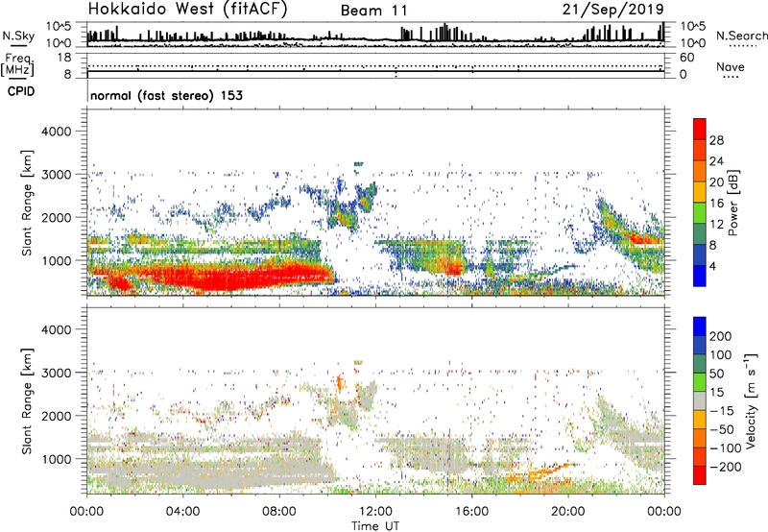
Task: Click the 'Slant Range [km]' label of velocity panel
Action: click(27, 400)
